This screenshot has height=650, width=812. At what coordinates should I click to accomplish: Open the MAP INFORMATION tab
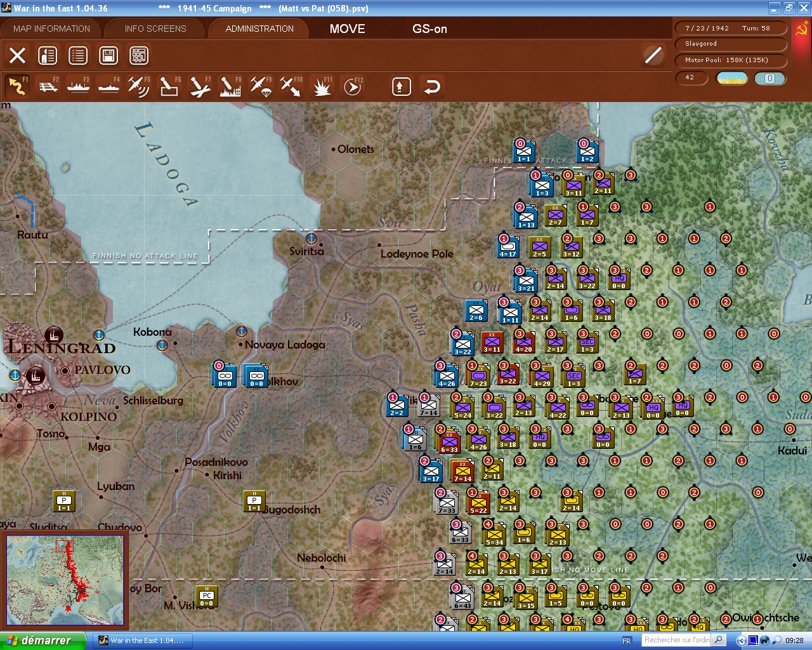pyautogui.click(x=51, y=29)
